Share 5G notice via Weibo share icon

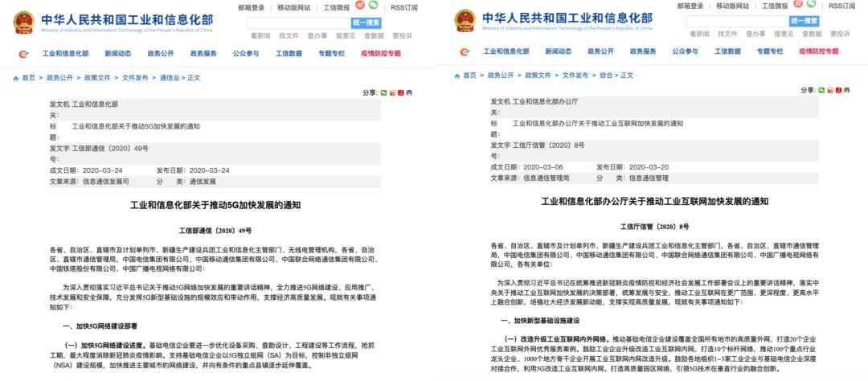(392, 92)
